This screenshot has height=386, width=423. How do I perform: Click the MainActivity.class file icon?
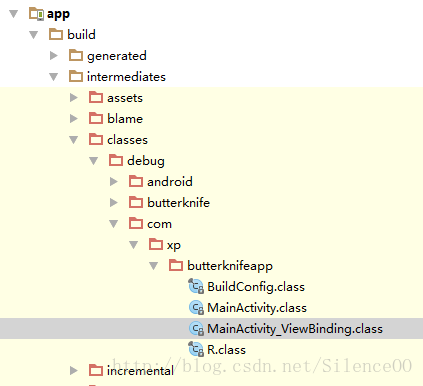[196, 308]
